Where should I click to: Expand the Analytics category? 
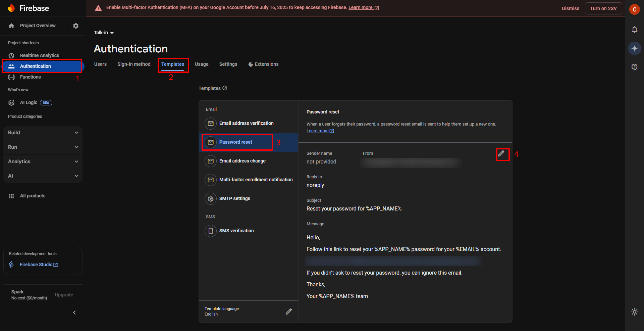coord(43,161)
